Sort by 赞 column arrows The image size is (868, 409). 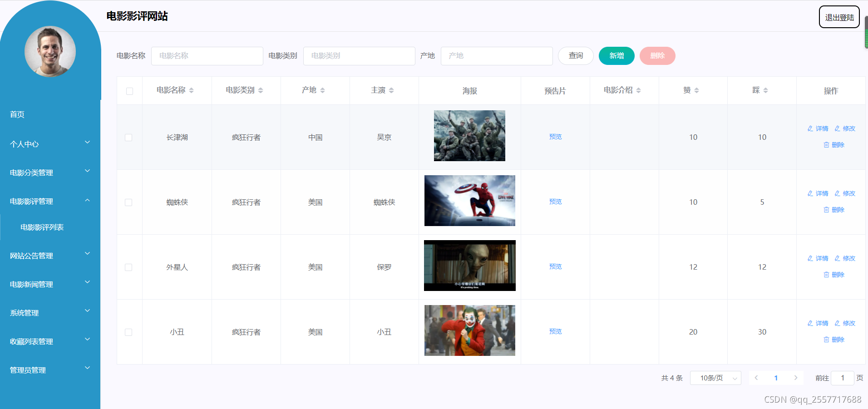click(x=696, y=90)
